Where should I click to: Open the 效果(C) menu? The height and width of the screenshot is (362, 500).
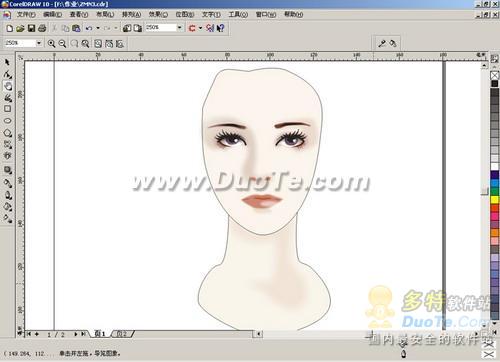(158, 15)
